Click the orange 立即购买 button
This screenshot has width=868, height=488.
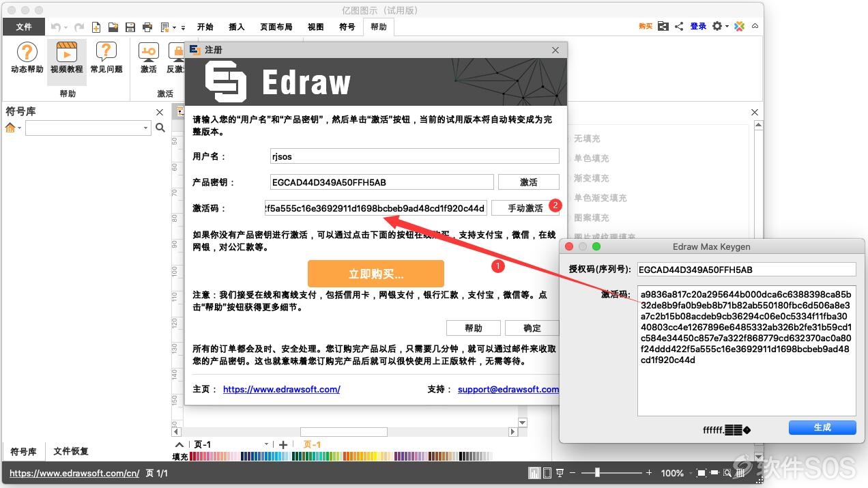pos(376,274)
